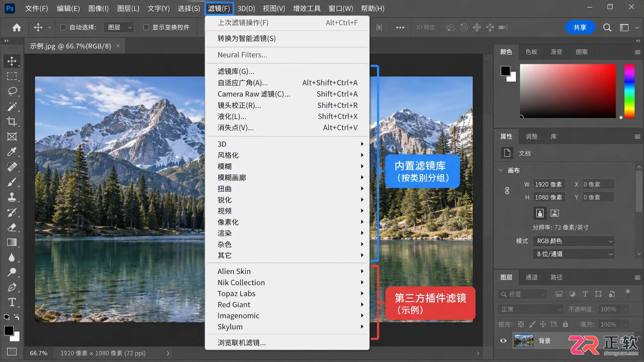Click the 共享 share button

click(580, 28)
